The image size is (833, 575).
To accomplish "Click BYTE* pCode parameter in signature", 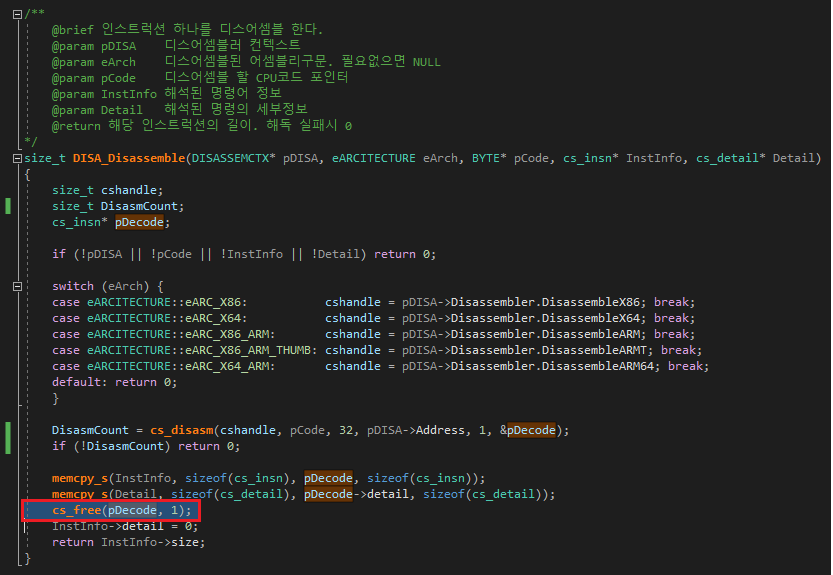I will click(x=510, y=158).
